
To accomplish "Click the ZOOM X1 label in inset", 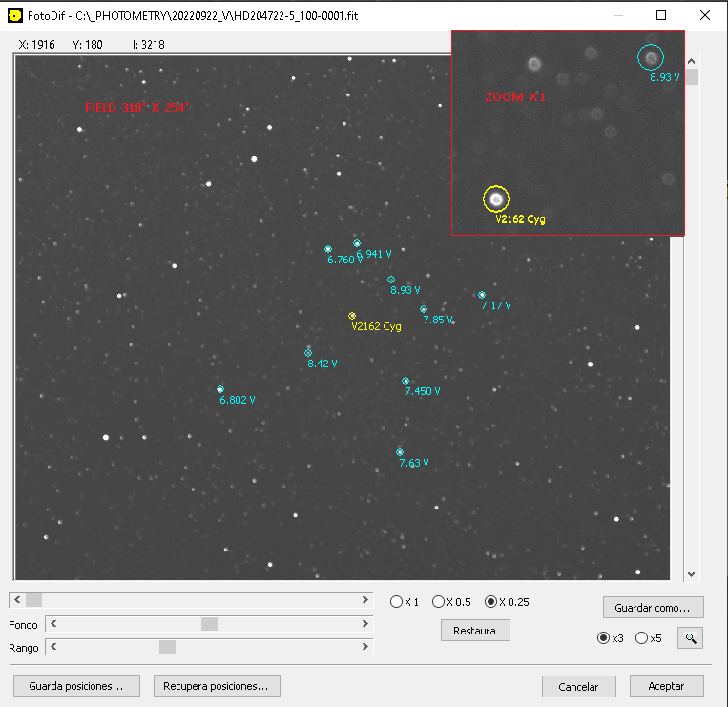I will point(515,97).
